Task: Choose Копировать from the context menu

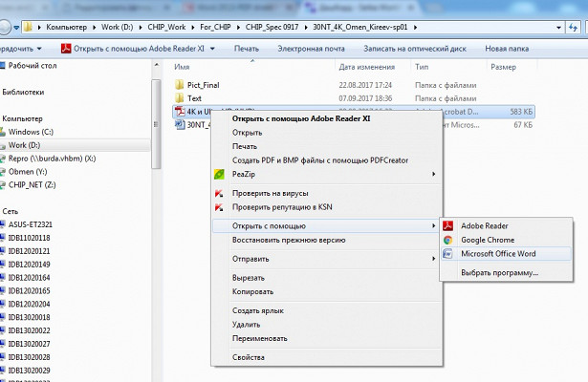Action: point(252,291)
